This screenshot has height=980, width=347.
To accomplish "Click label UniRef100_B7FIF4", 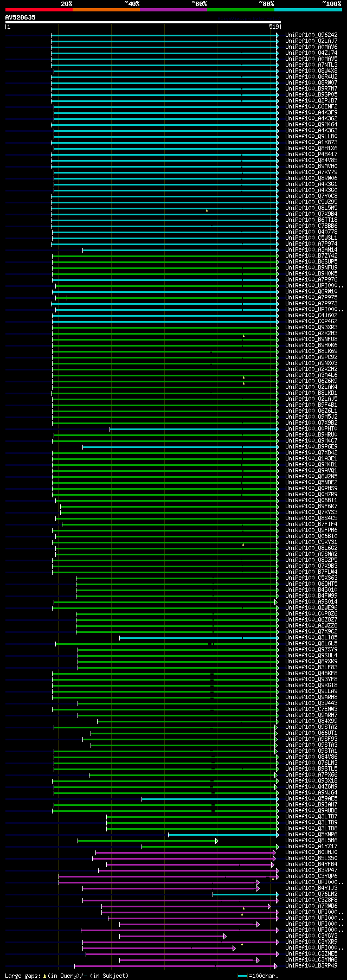I will pos(311,524).
